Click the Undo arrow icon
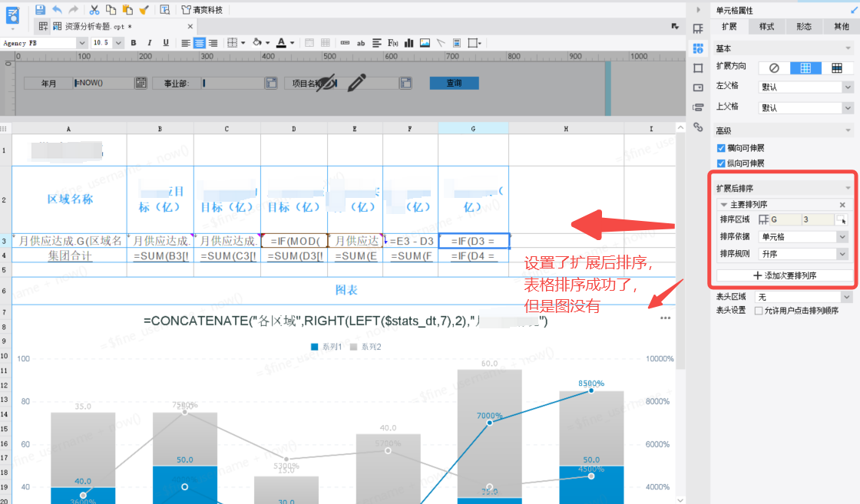The width and height of the screenshot is (860, 504). point(57,9)
